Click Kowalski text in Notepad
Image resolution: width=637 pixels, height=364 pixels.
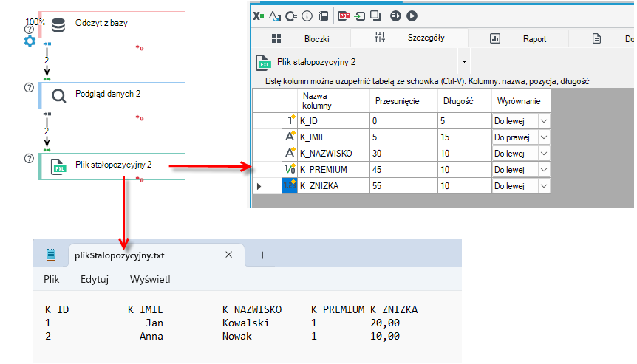(246, 323)
